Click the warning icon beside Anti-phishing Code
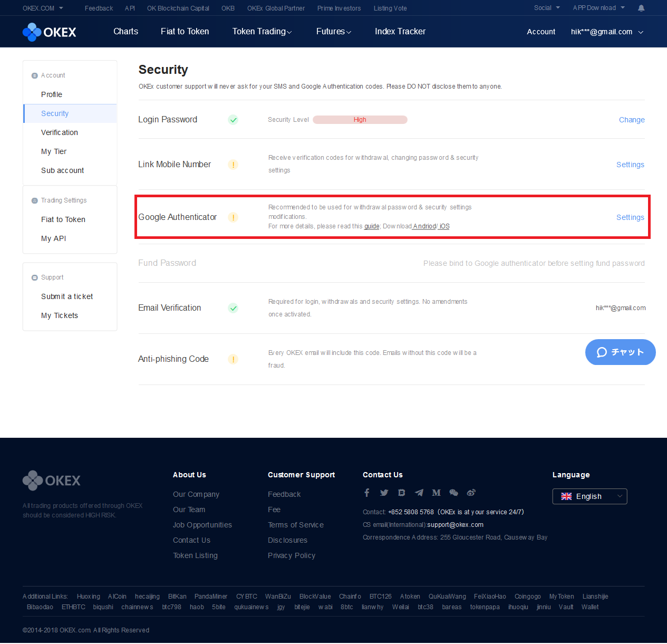The width and height of the screenshot is (667, 644). tap(233, 359)
